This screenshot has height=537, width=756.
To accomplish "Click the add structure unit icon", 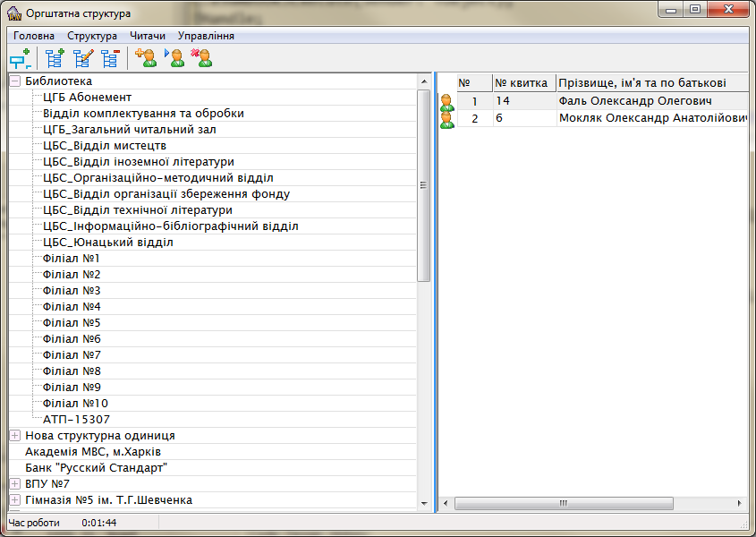I will pos(55,60).
